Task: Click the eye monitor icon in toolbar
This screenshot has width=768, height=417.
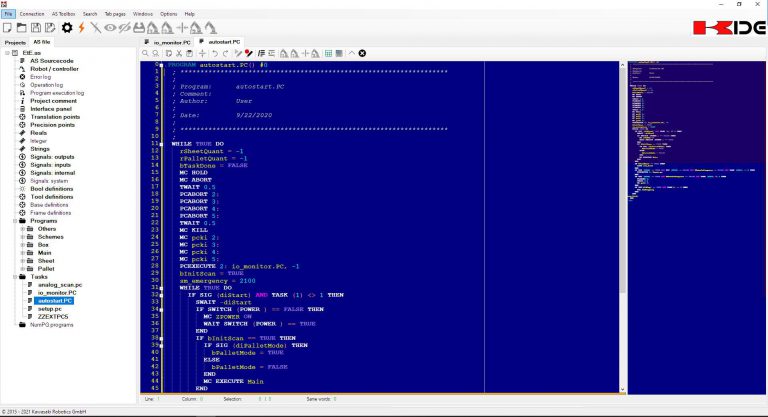Action: click(110, 28)
